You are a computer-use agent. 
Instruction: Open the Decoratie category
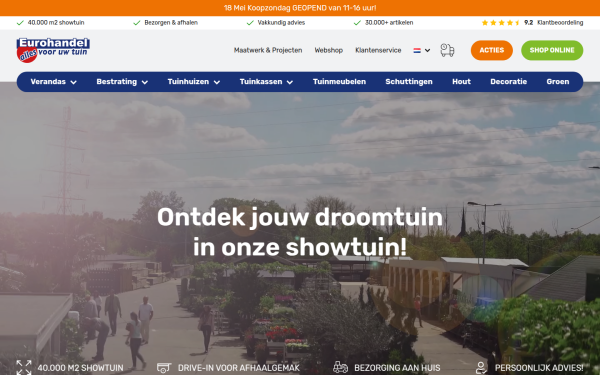click(509, 82)
